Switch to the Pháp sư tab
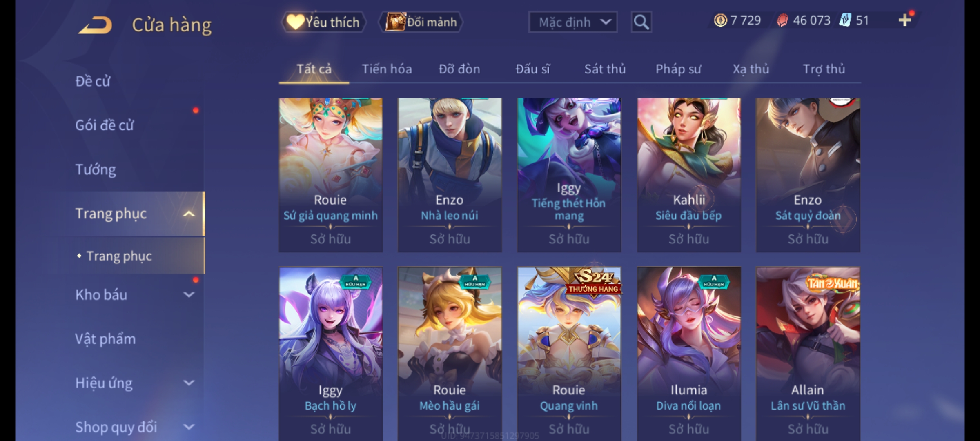The image size is (980, 441). (678, 69)
